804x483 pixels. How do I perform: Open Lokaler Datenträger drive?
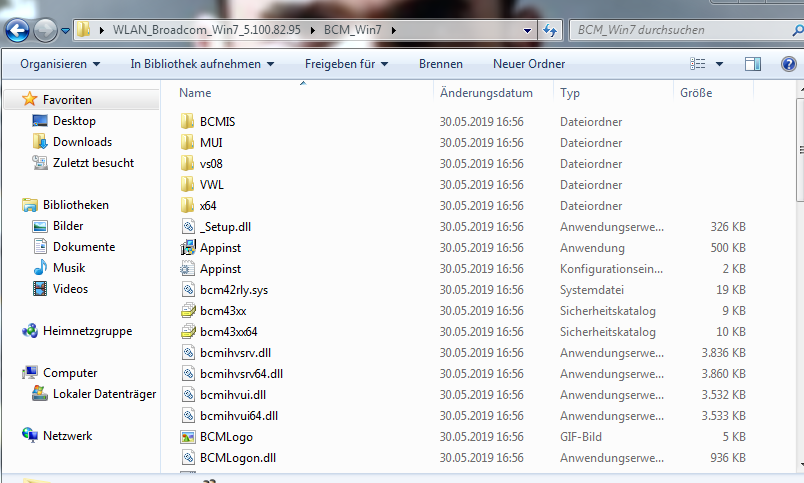pyautogui.click(x=104, y=394)
